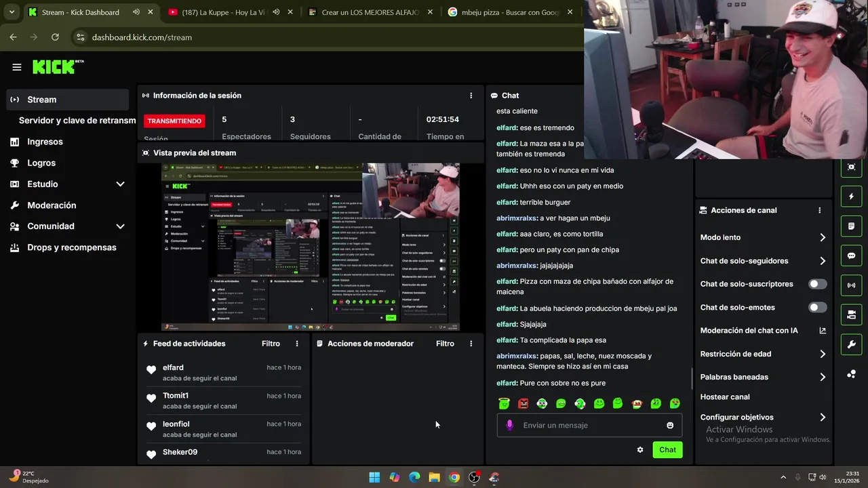
Task: Open File Explorer from the taskbar
Action: pyautogui.click(x=434, y=477)
